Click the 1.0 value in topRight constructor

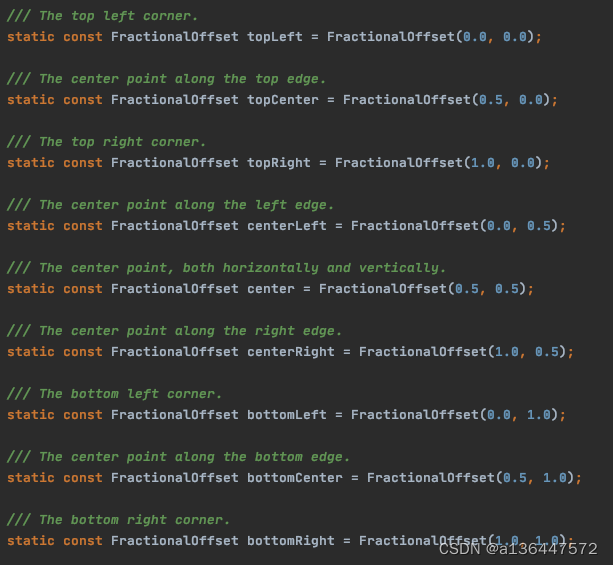pyautogui.click(x=483, y=163)
